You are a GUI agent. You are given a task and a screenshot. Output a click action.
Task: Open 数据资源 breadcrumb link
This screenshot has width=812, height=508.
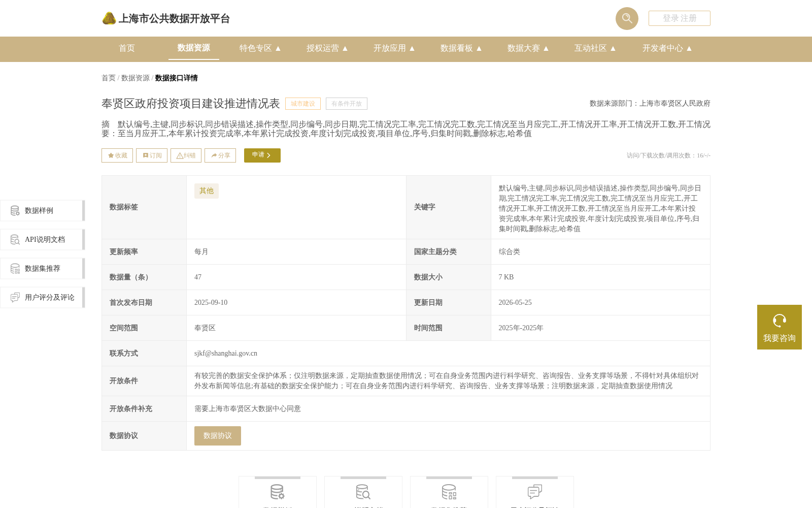point(136,78)
